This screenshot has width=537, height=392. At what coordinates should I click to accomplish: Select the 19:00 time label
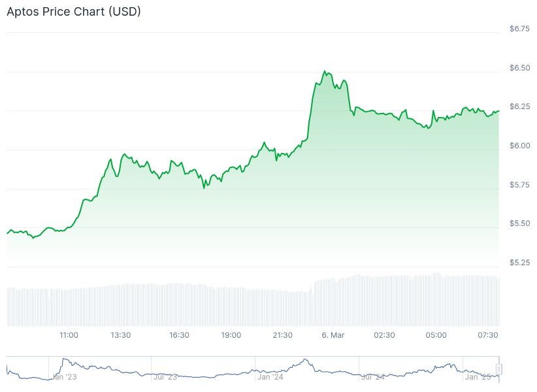point(231,335)
